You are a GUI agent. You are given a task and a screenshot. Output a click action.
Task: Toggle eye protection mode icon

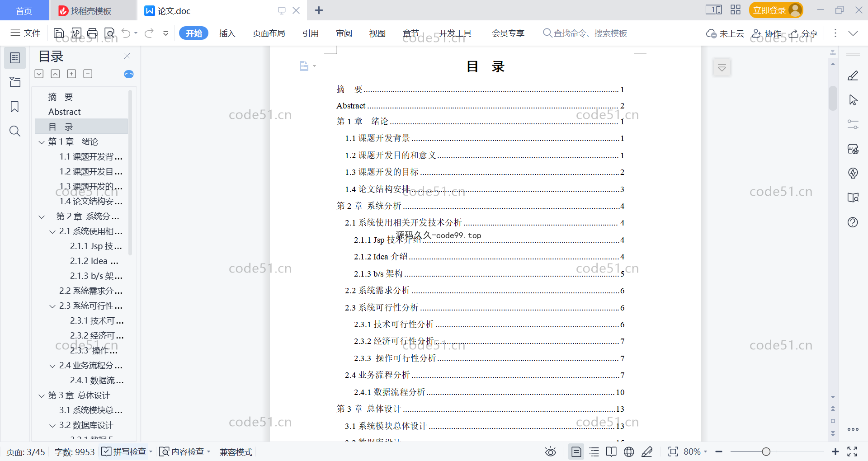tap(550, 452)
